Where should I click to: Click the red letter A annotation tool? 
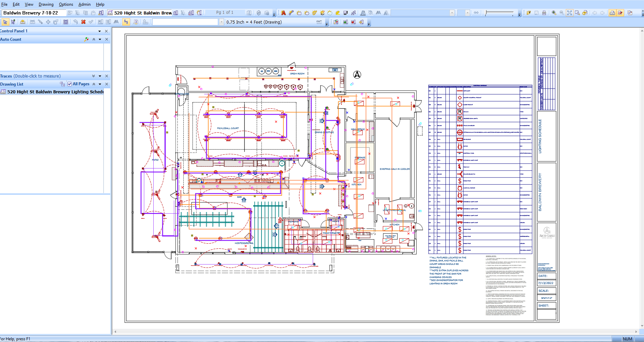[283, 13]
